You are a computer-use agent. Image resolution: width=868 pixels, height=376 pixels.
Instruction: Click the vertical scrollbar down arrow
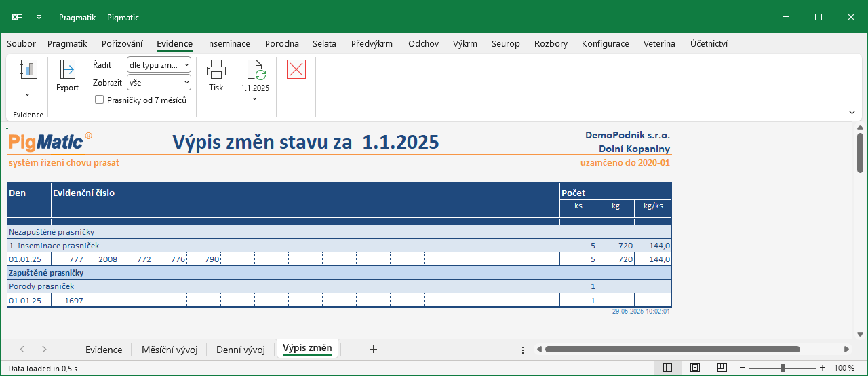click(860, 334)
